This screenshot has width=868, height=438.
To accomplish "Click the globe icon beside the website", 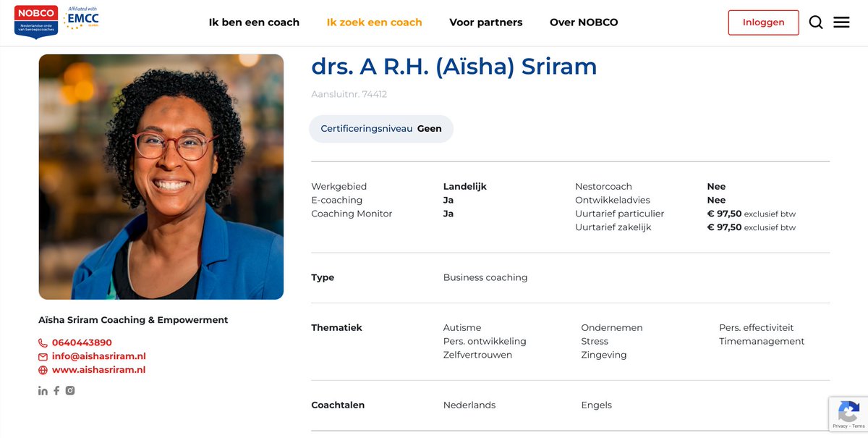I will tap(43, 371).
